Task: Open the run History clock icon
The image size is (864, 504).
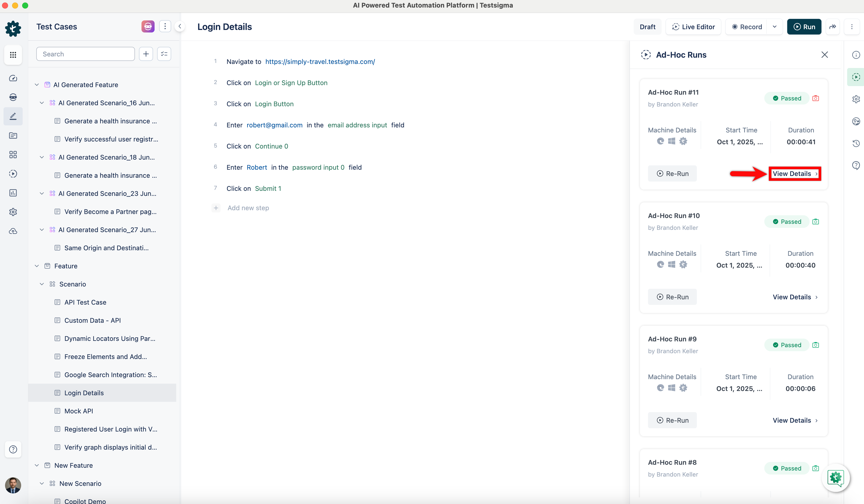Action: point(856,143)
